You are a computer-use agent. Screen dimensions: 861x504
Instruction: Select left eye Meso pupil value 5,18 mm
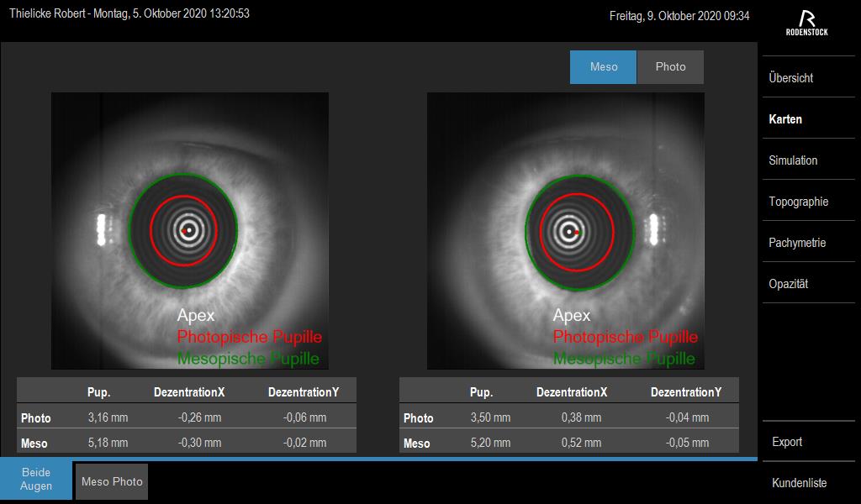pos(108,443)
